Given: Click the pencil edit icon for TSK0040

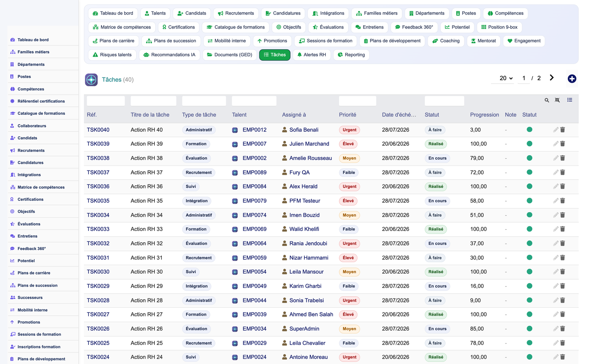Looking at the screenshot, I should pos(556,129).
